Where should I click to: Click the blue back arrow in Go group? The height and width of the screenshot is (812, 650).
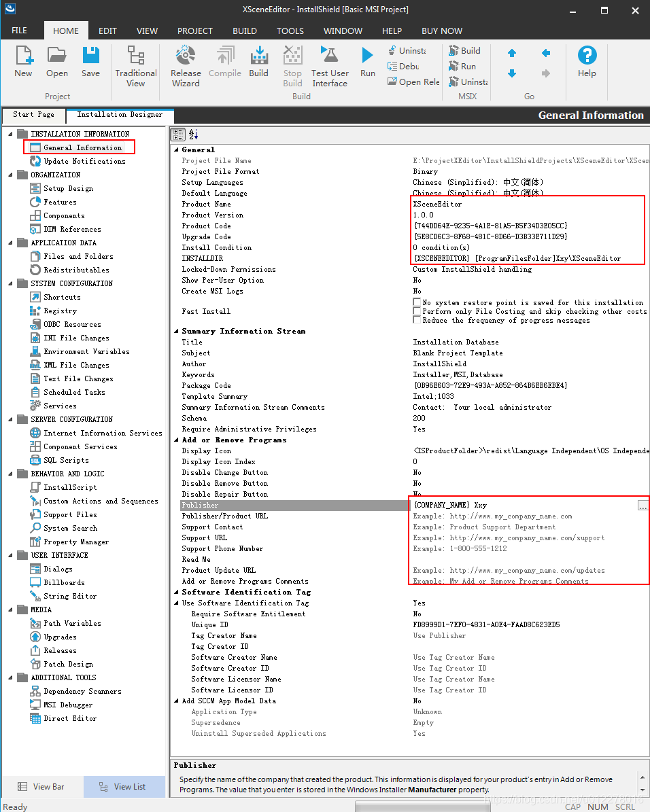click(546, 53)
